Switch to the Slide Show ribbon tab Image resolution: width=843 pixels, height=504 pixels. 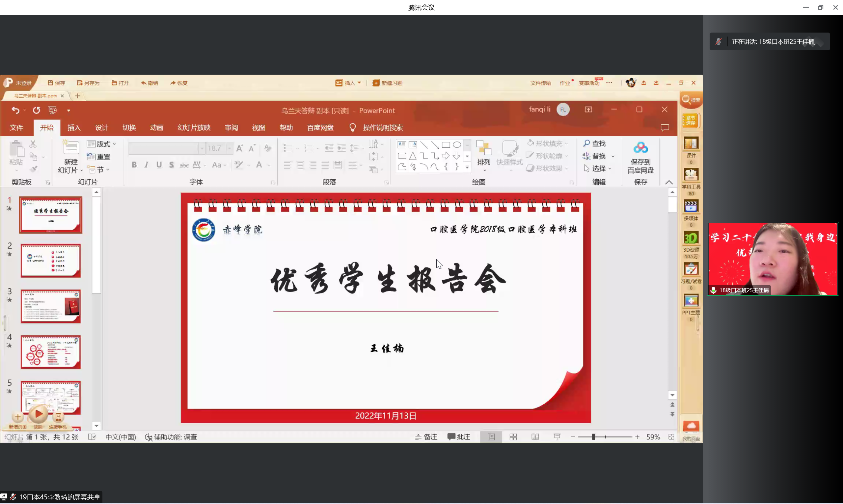[x=194, y=128]
